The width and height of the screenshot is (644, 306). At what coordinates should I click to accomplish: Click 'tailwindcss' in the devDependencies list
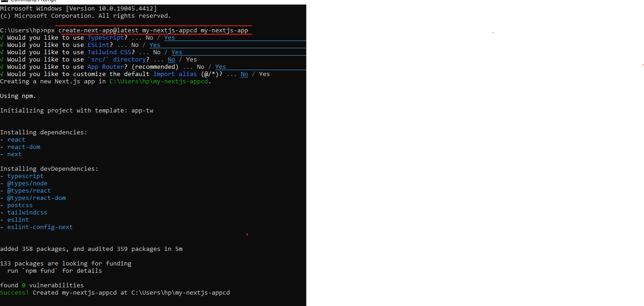[x=27, y=213]
